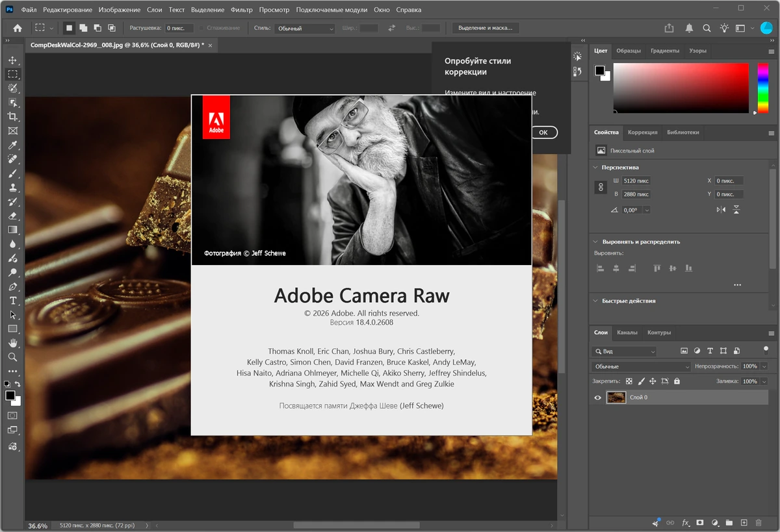This screenshot has height=532, width=780.
Task: Open the Search magnifier in options bar
Action: tap(707, 28)
